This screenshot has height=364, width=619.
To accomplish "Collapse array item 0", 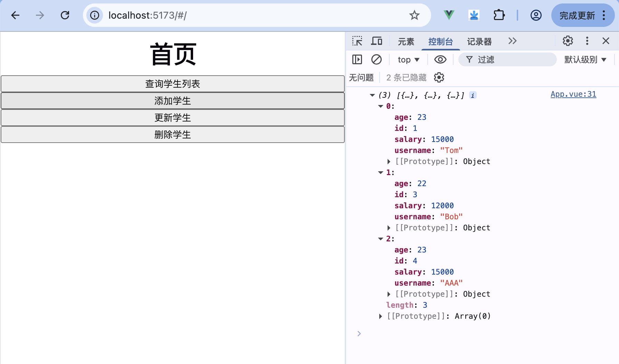I will [381, 106].
